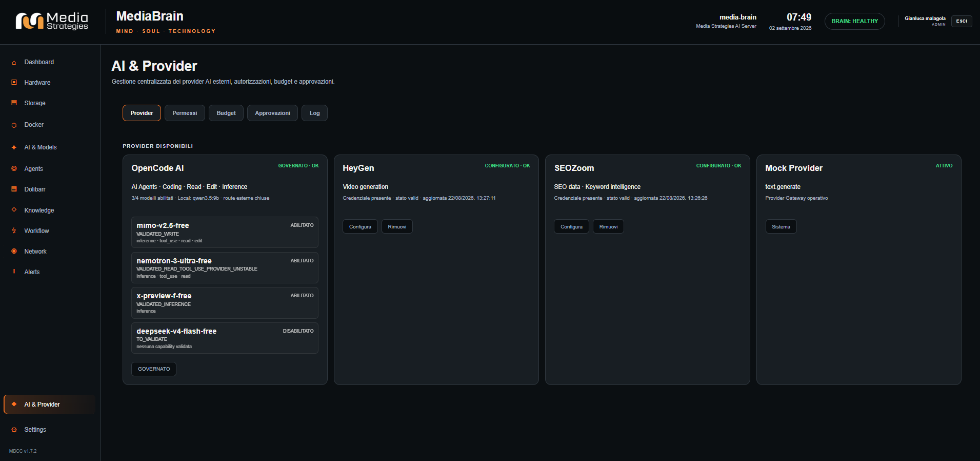
Task: Click Rimuovi on the SEOZoom card
Action: [608, 226]
